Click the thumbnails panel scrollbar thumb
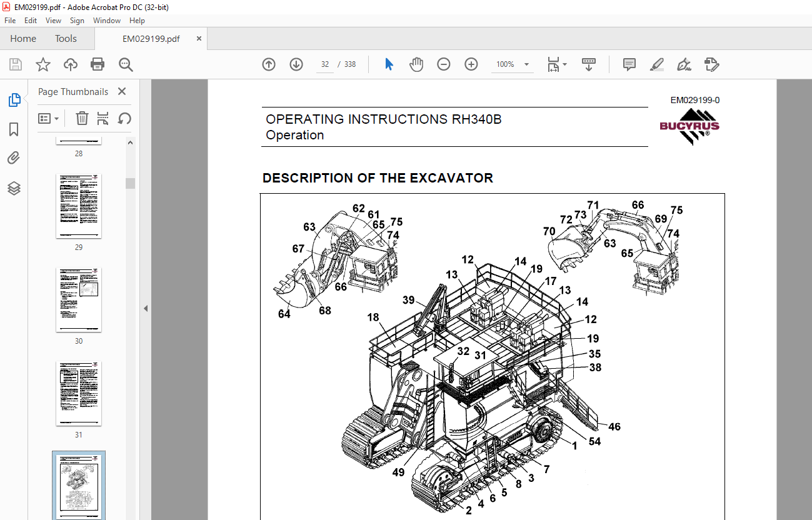This screenshot has width=812, height=520. [x=130, y=183]
